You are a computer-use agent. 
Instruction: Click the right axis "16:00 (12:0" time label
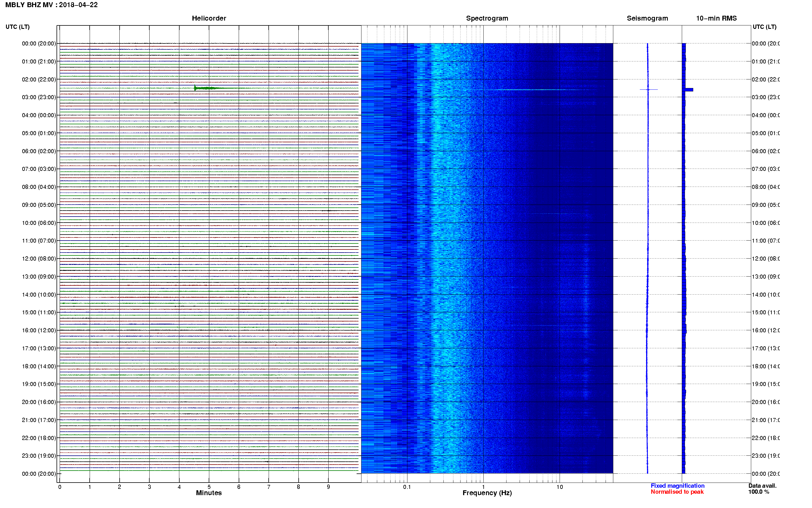(x=766, y=330)
